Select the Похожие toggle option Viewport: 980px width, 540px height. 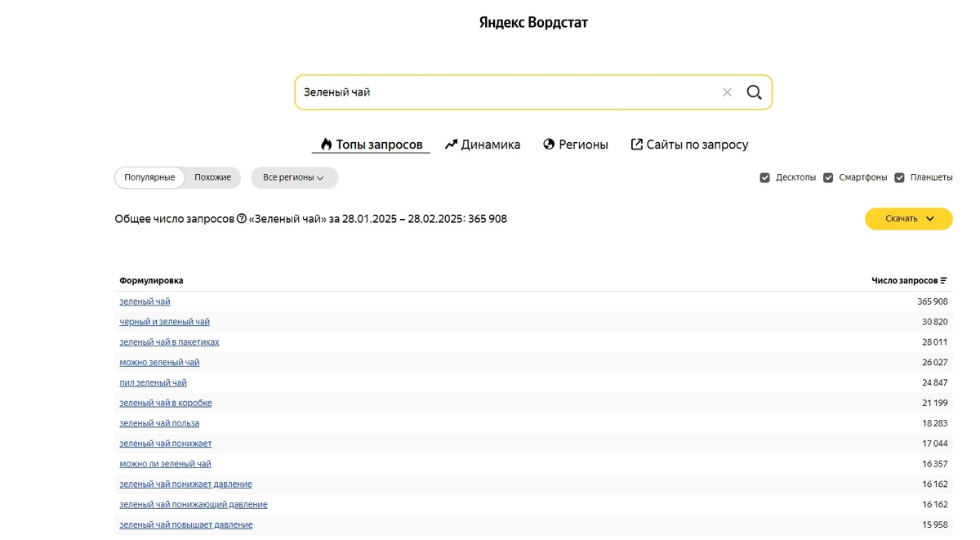point(212,177)
